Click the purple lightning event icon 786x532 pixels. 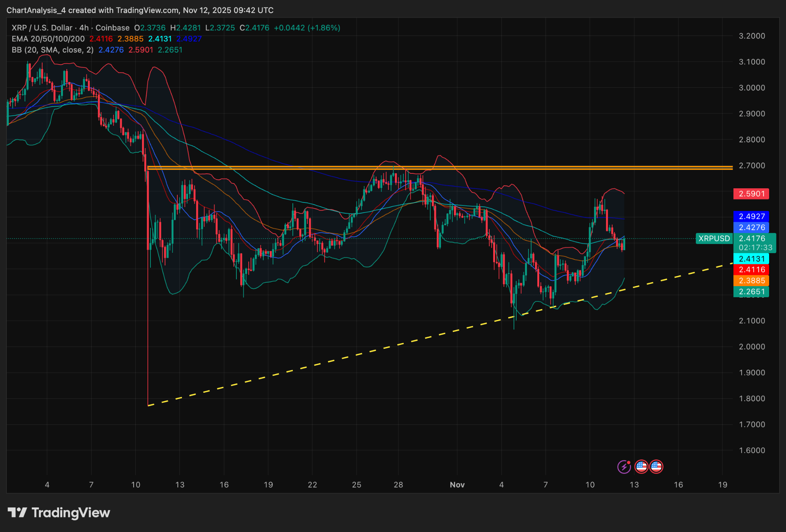624,467
